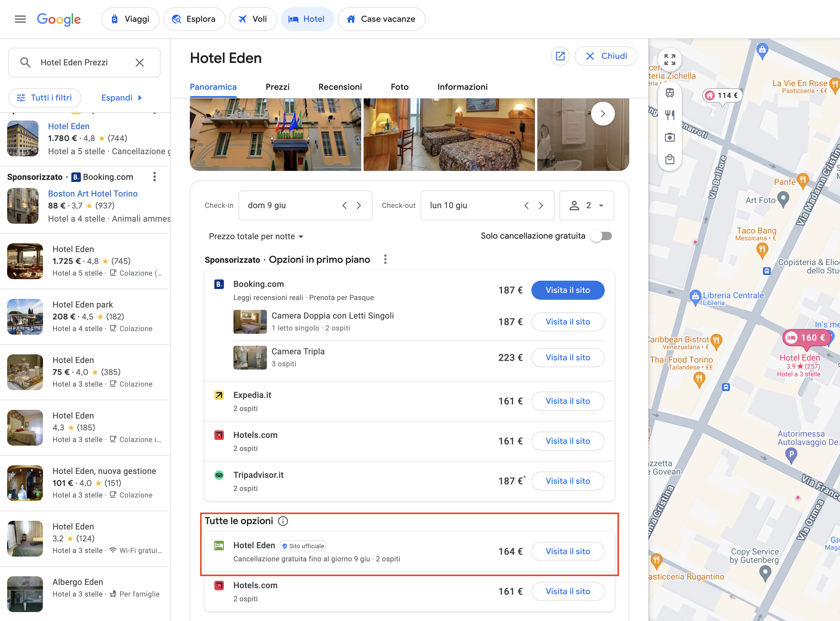Visit site for Camera Doppia con Letti Singoli
The image size is (840, 621).
coord(568,322)
